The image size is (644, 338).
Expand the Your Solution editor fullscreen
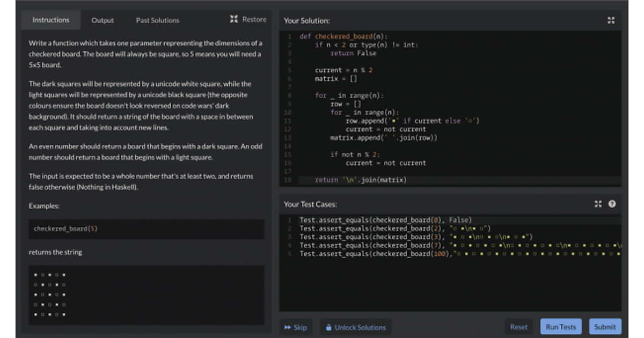coord(611,20)
